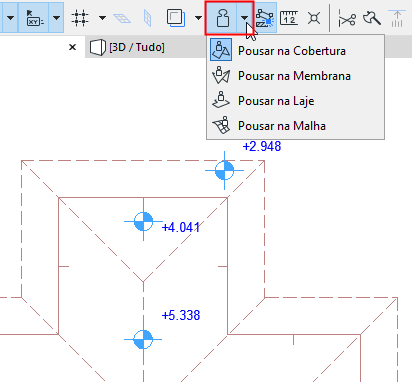The height and width of the screenshot is (382, 412).
Task: Expand the trace reference dropdown arrow
Action: 198,18
